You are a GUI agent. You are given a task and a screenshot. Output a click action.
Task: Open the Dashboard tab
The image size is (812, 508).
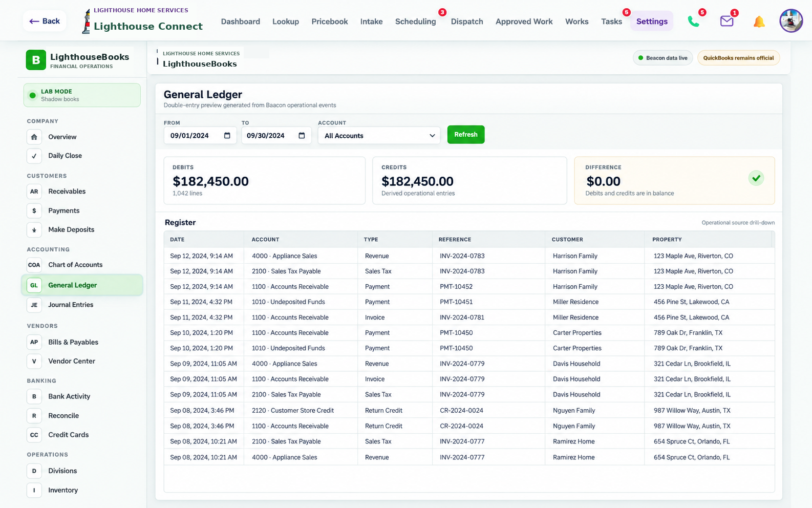click(241, 22)
